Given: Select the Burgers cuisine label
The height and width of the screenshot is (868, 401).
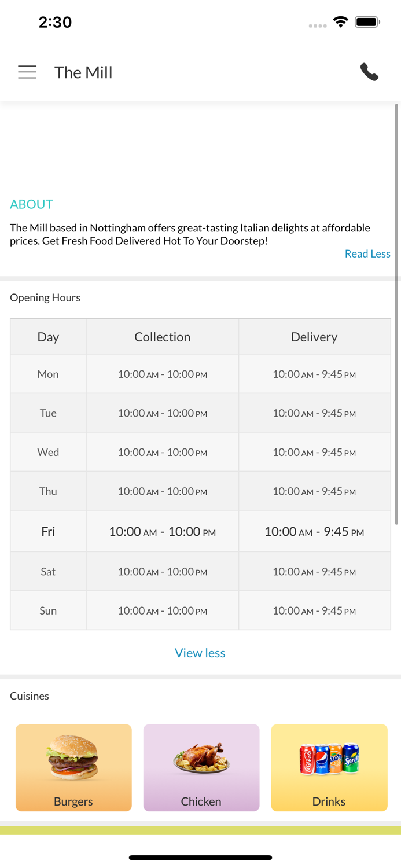Looking at the screenshot, I should (x=73, y=801).
